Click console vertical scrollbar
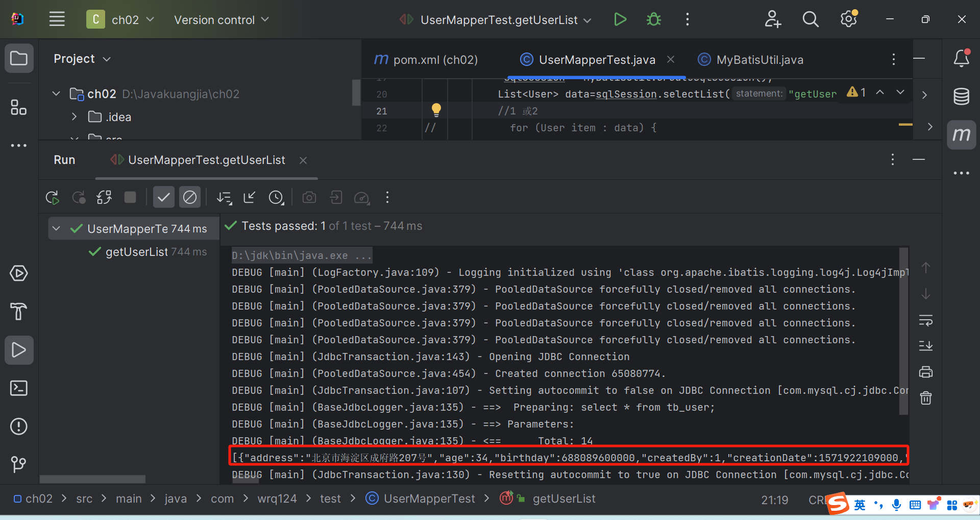 tap(903, 331)
